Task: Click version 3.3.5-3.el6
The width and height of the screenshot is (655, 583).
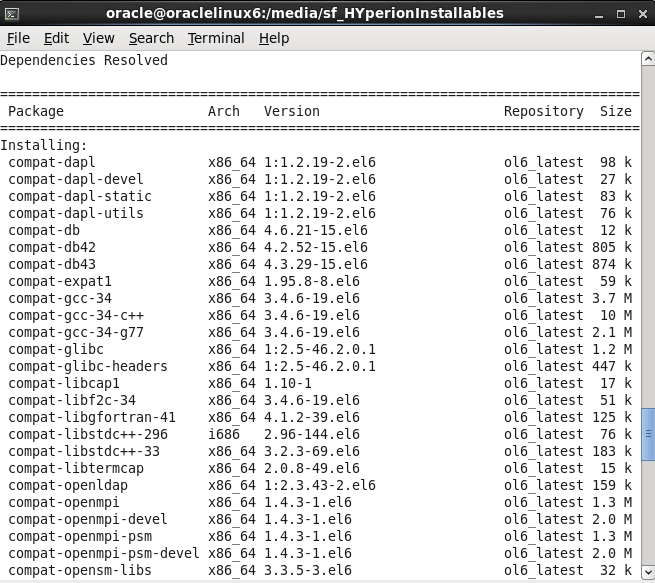Action: 308,570
